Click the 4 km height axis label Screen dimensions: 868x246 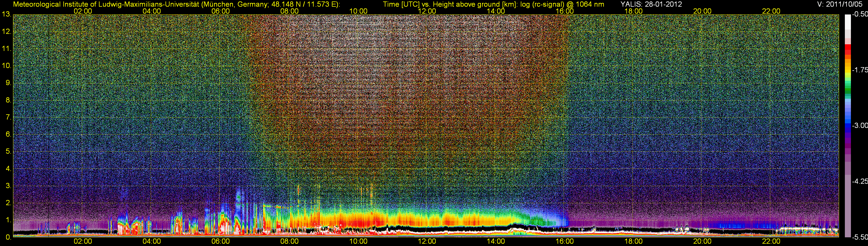[x=8, y=169]
